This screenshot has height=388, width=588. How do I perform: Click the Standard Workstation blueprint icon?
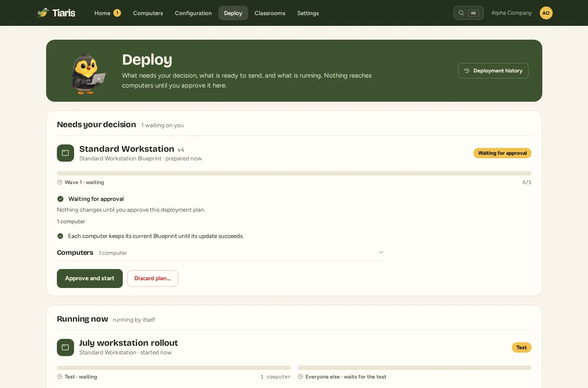click(65, 153)
